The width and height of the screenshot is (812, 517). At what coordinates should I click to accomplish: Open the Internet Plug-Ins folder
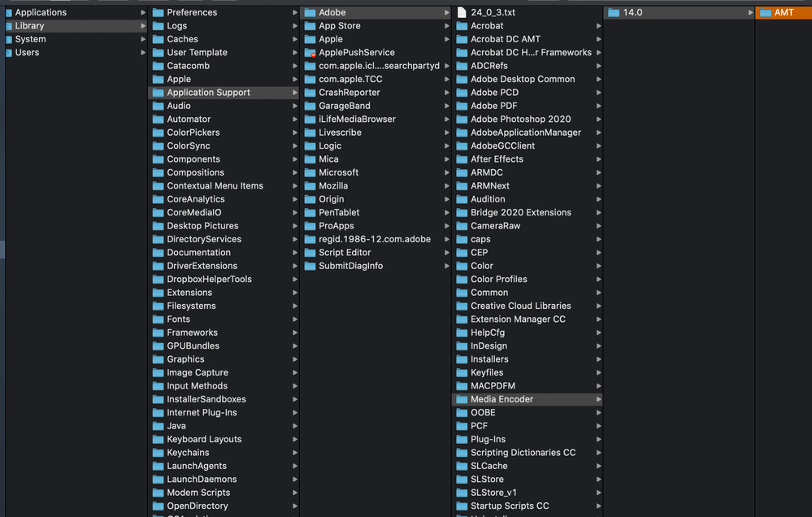(224, 413)
